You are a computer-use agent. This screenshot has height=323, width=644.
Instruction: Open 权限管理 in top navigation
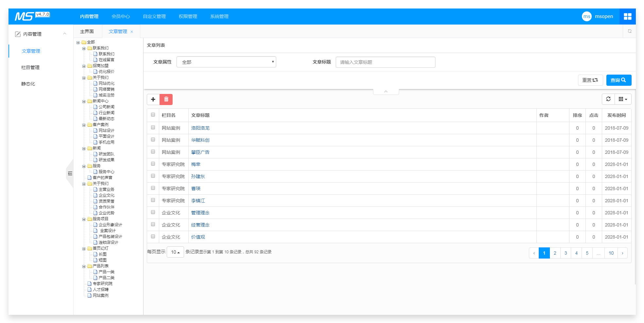[x=188, y=16]
